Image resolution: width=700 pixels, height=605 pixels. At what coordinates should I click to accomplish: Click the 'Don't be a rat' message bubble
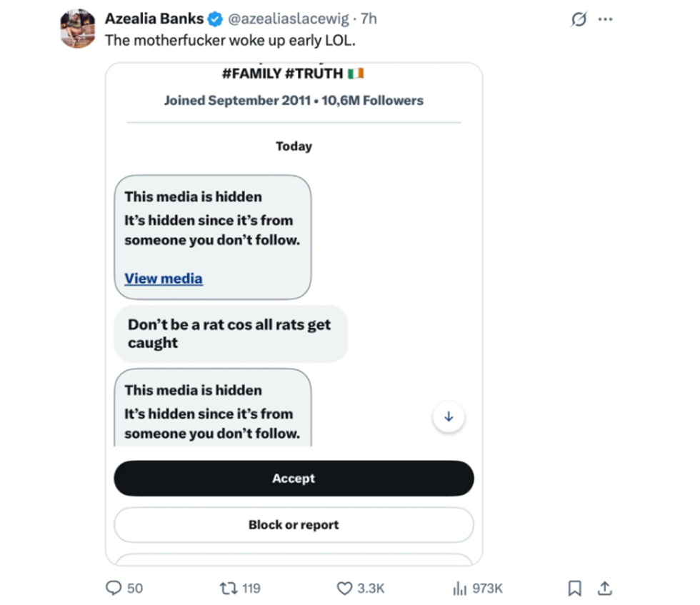click(x=230, y=334)
